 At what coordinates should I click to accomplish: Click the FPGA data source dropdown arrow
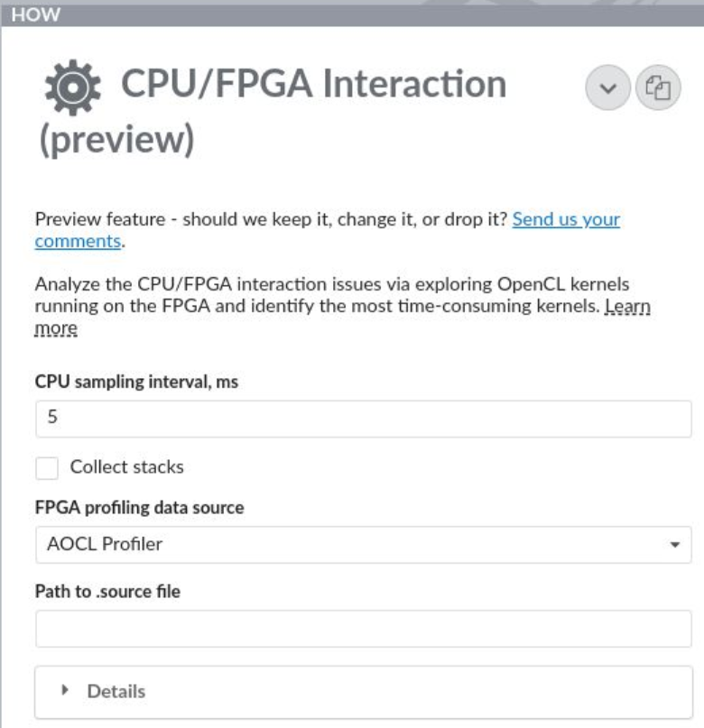click(x=675, y=545)
